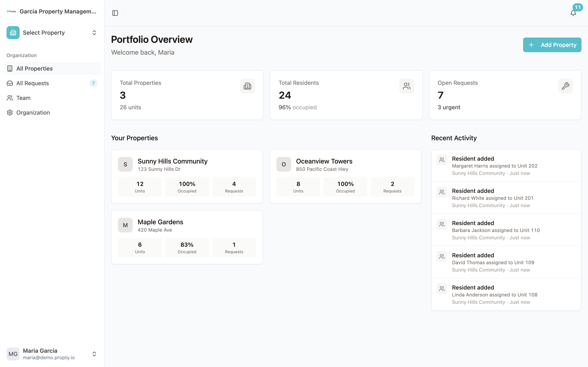Click the MG user avatar
Image resolution: width=588 pixels, height=367 pixels.
point(13,354)
